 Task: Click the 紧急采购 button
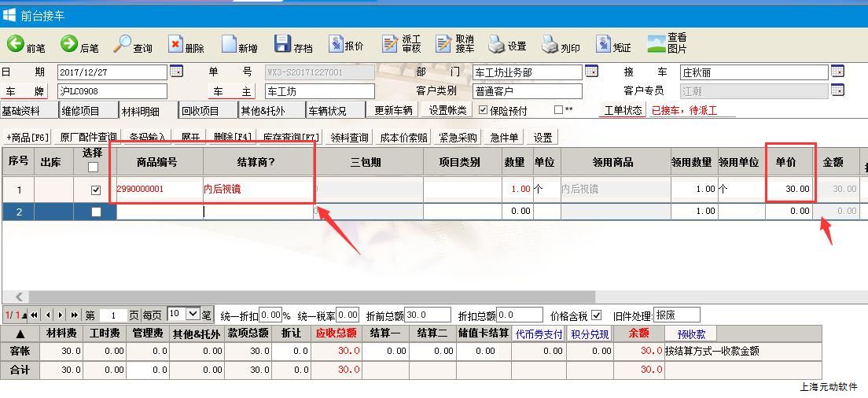pos(458,138)
